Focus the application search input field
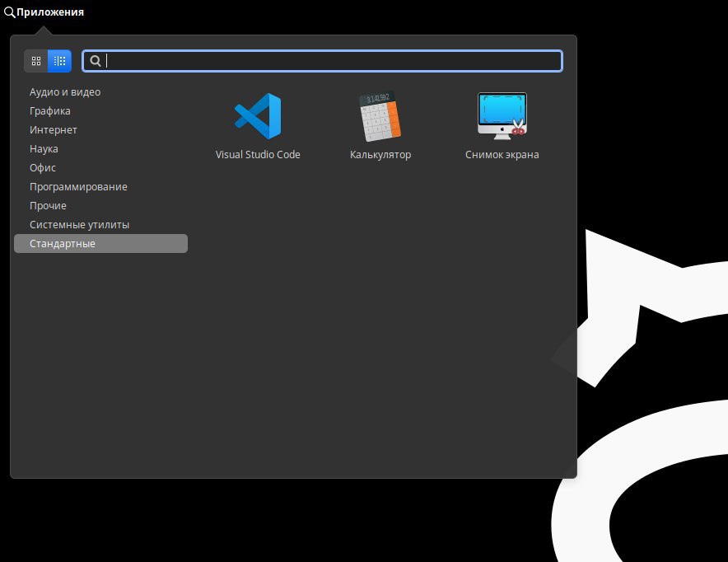 322,61
